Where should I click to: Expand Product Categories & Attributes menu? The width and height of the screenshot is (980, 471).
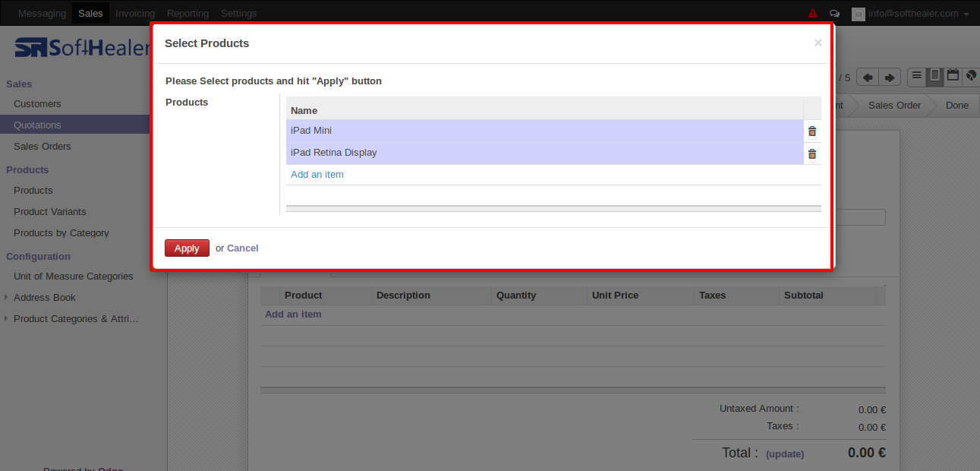[76, 319]
